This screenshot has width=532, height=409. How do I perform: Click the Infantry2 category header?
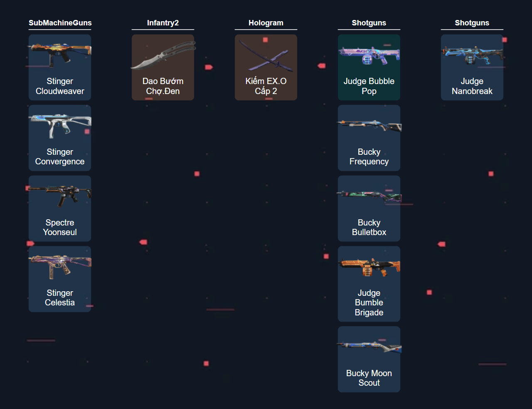(x=163, y=23)
